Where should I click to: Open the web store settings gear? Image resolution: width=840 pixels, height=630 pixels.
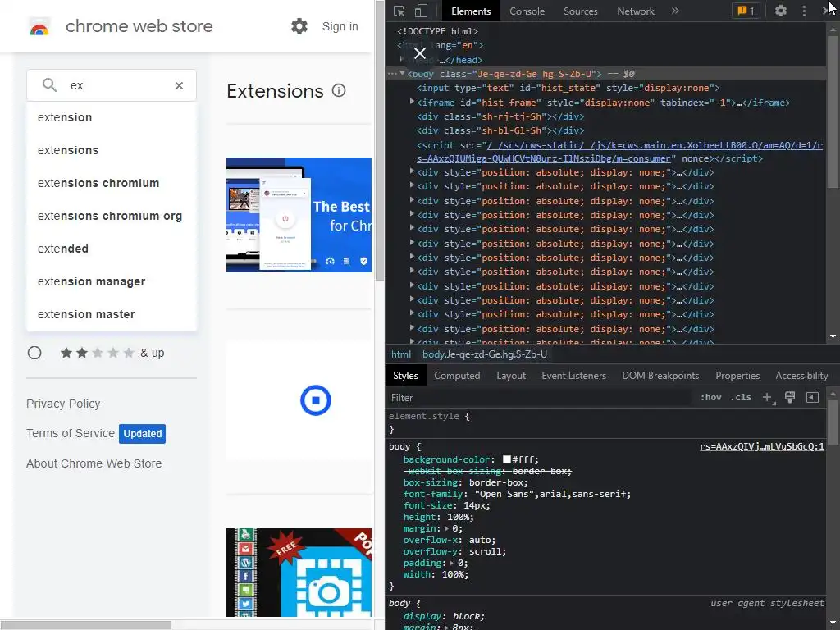(x=299, y=26)
